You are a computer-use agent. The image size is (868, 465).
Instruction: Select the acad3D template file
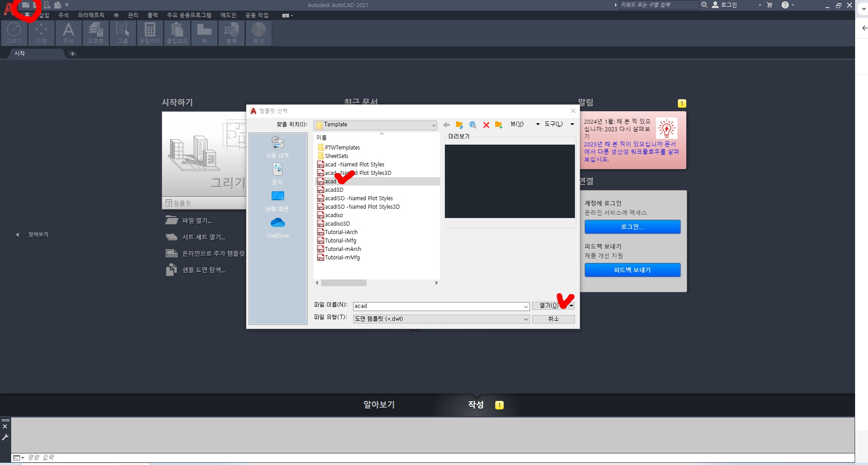[330, 190]
